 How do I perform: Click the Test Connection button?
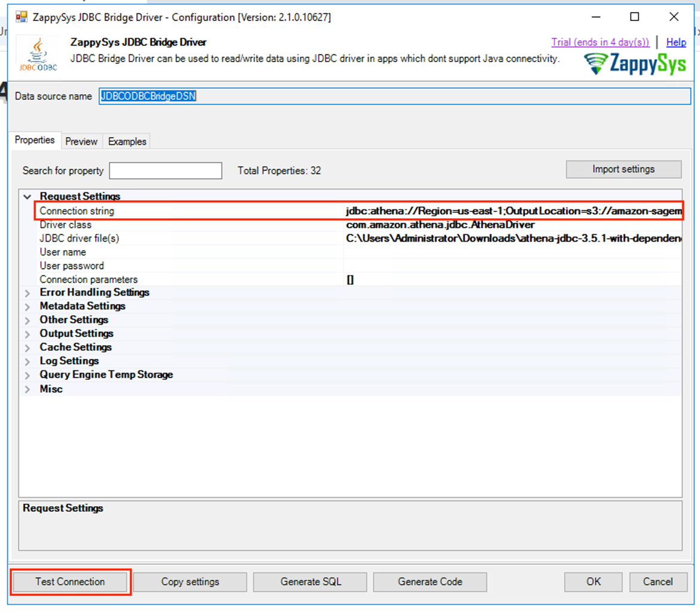70,581
